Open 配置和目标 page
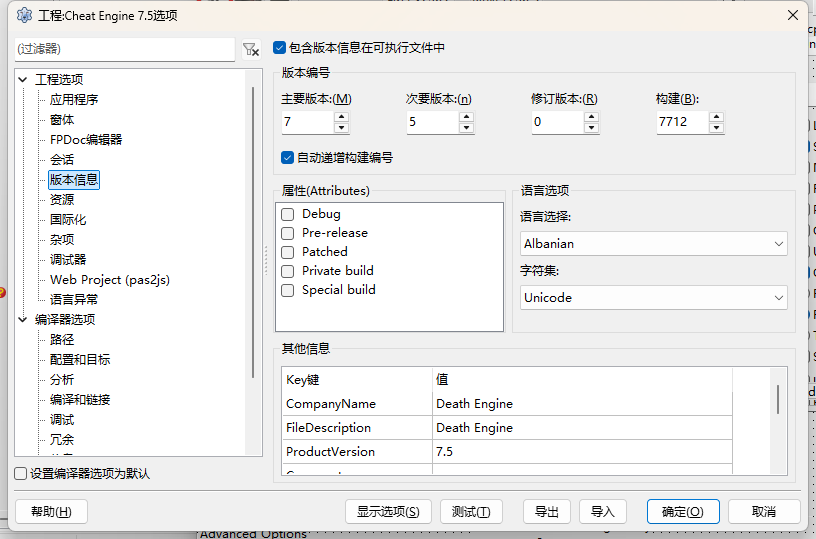816x539 pixels. pyautogui.click(x=80, y=360)
